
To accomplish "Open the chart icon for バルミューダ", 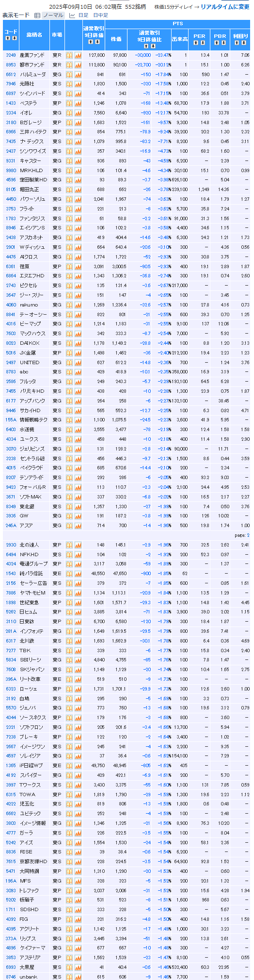I will point(78,74).
